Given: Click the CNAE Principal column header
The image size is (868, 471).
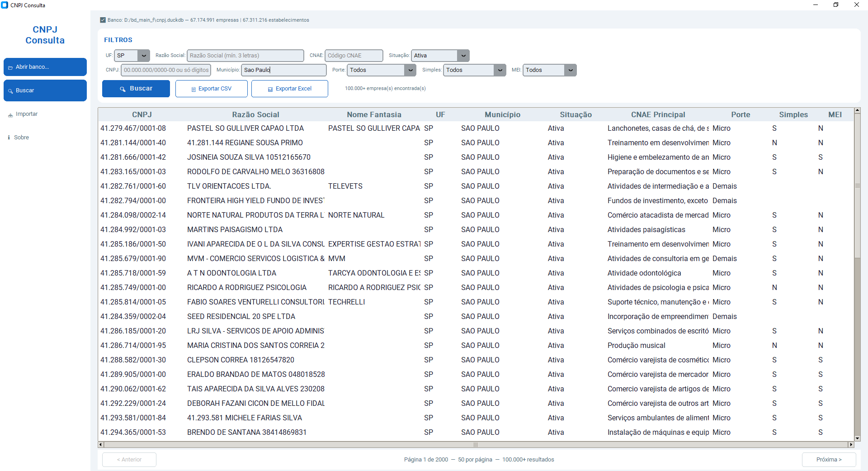Looking at the screenshot, I should [x=658, y=114].
